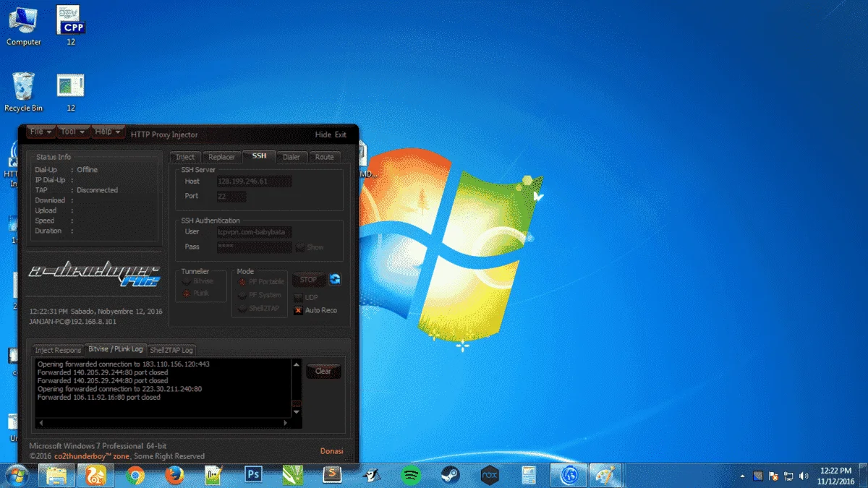This screenshot has height=488, width=868.
Task: Launch Firefox from the taskbar
Action: click(174, 475)
